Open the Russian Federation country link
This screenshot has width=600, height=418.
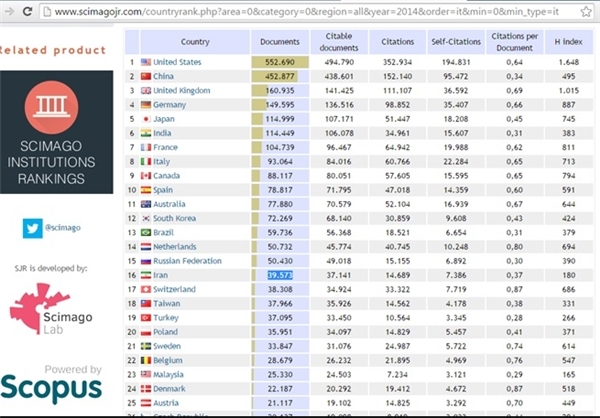(188, 261)
